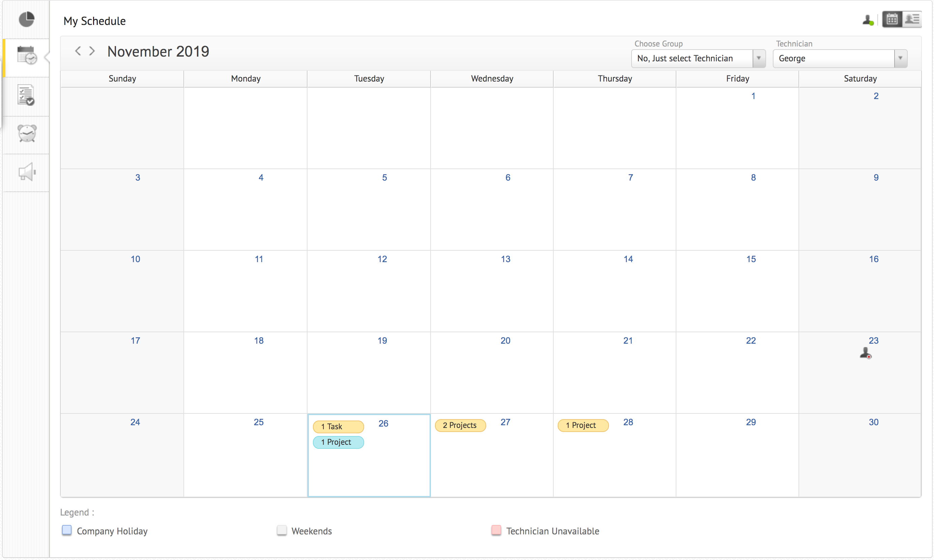The height and width of the screenshot is (560, 934).
Task: Open the announcements megaphone icon
Action: point(27,172)
